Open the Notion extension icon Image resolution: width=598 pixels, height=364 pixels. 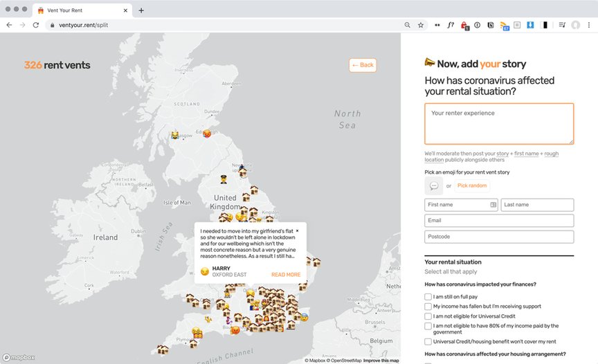491,25
